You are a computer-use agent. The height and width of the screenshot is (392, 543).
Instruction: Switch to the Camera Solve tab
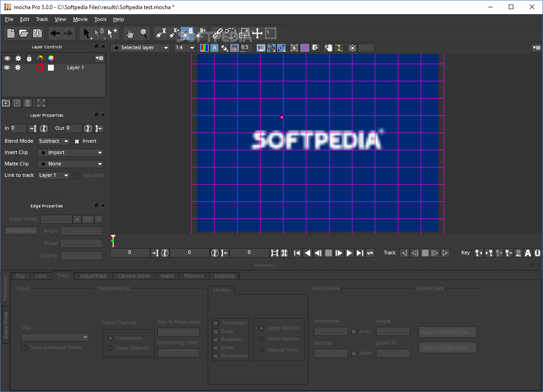[x=134, y=276]
